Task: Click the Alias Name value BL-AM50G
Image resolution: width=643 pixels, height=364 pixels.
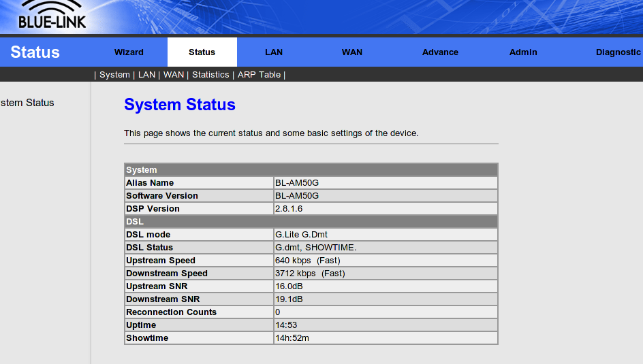Action: tap(297, 182)
